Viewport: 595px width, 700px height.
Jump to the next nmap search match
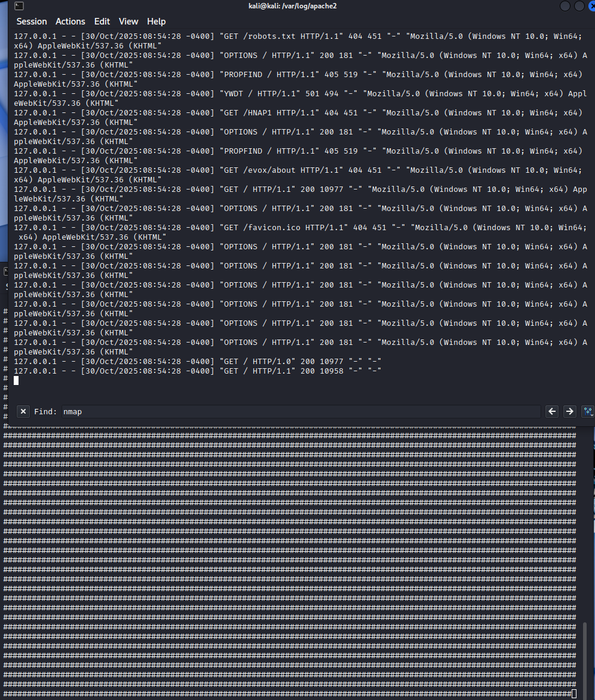coord(569,411)
